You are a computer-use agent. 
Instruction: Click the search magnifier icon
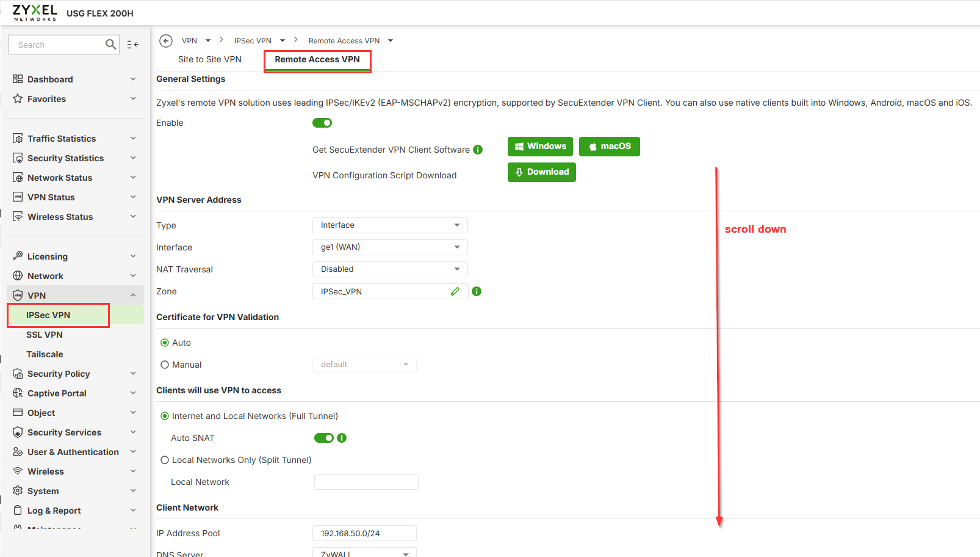110,45
